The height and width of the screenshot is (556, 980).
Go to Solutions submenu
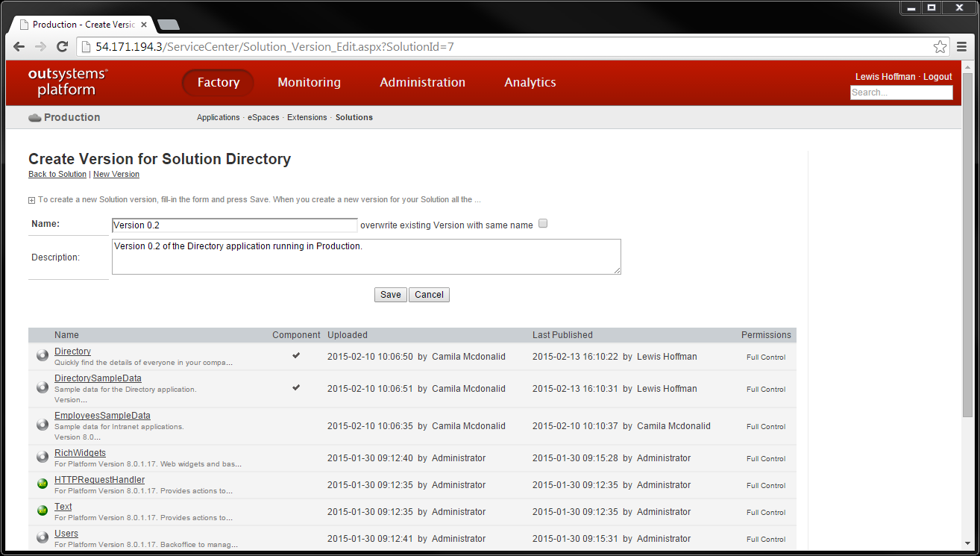point(354,117)
